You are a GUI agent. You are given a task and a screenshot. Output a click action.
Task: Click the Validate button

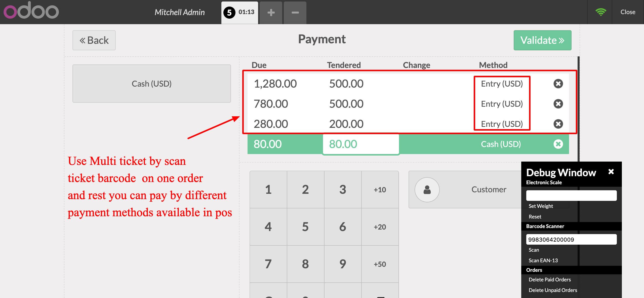pyautogui.click(x=542, y=40)
